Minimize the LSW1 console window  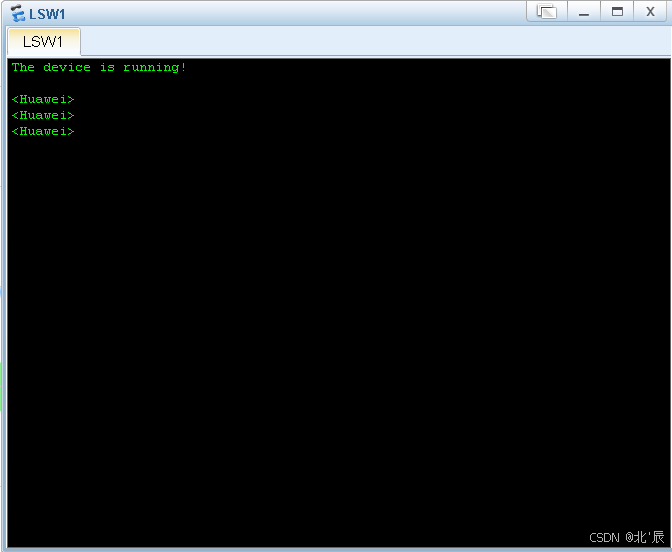pos(584,12)
